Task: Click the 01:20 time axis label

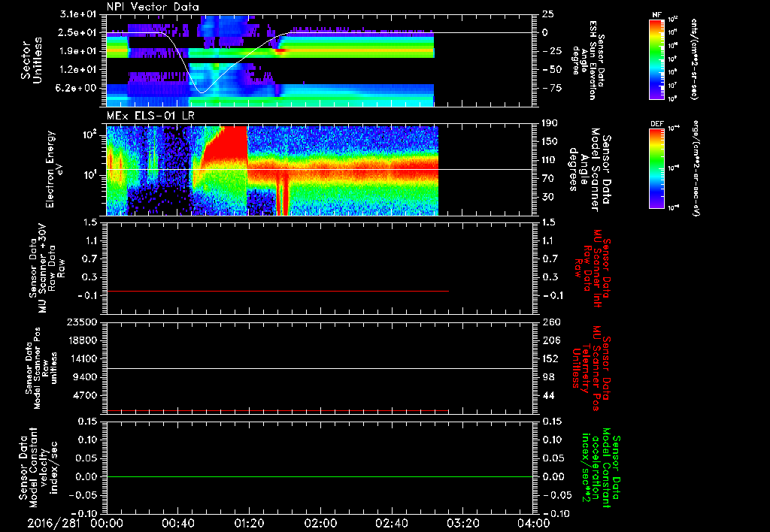Action: point(249,523)
